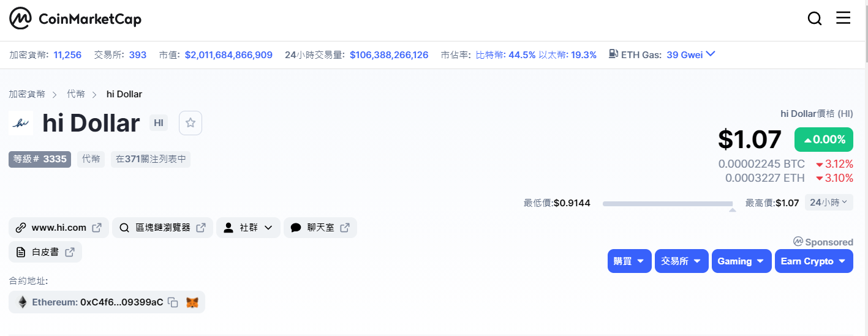Click external link icon after www.hi.com

(97, 228)
